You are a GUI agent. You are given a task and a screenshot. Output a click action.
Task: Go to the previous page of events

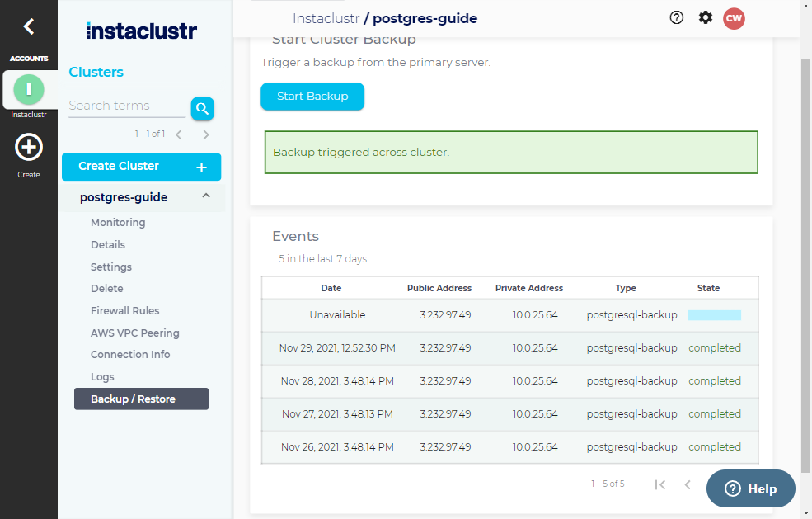click(688, 485)
